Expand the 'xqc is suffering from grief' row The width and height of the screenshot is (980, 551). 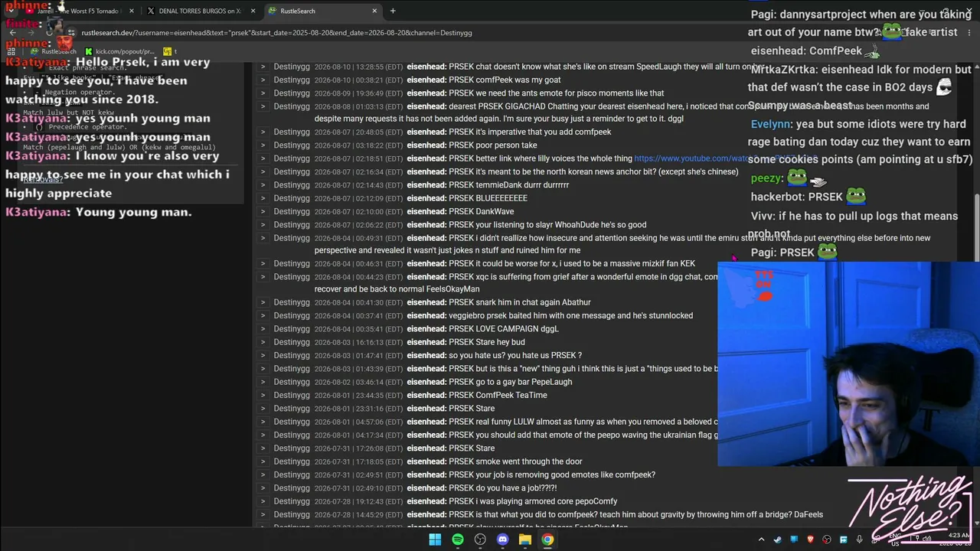pyautogui.click(x=263, y=277)
